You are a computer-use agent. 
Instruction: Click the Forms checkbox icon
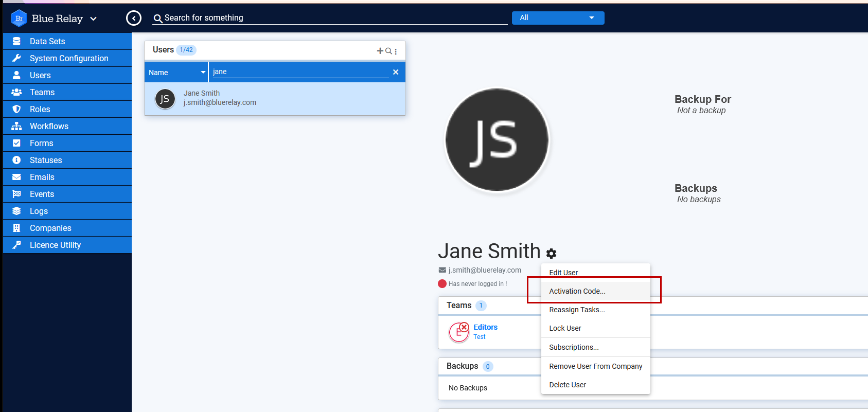click(x=16, y=143)
